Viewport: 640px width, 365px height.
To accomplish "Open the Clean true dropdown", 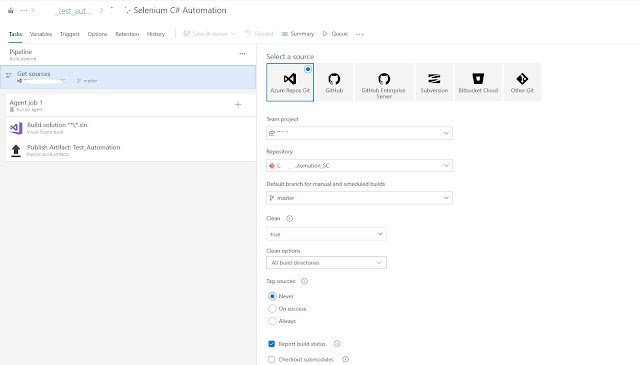I will [x=326, y=234].
